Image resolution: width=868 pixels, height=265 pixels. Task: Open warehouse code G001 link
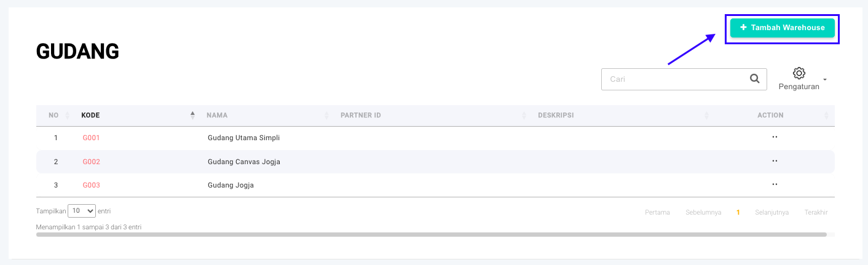[91, 138]
